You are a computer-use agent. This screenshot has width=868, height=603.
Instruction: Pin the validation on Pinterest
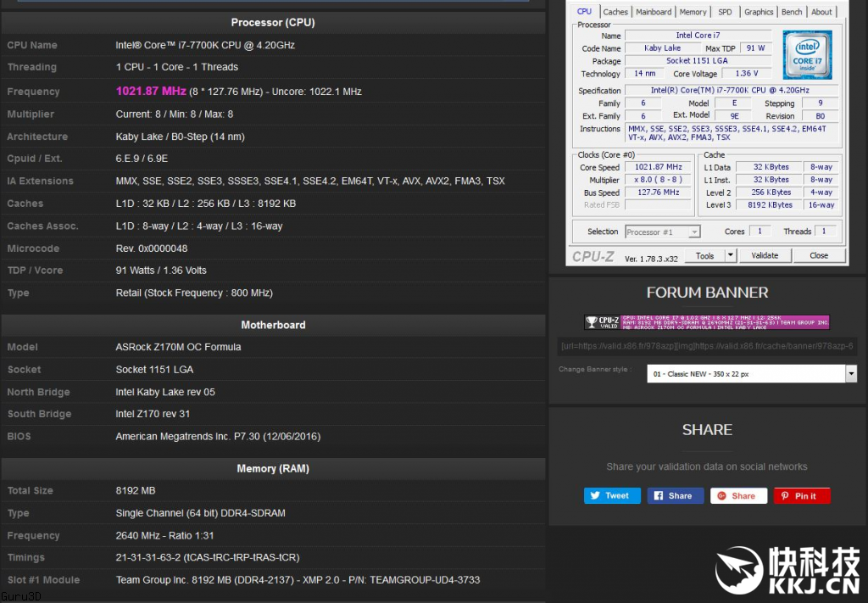click(801, 496)
